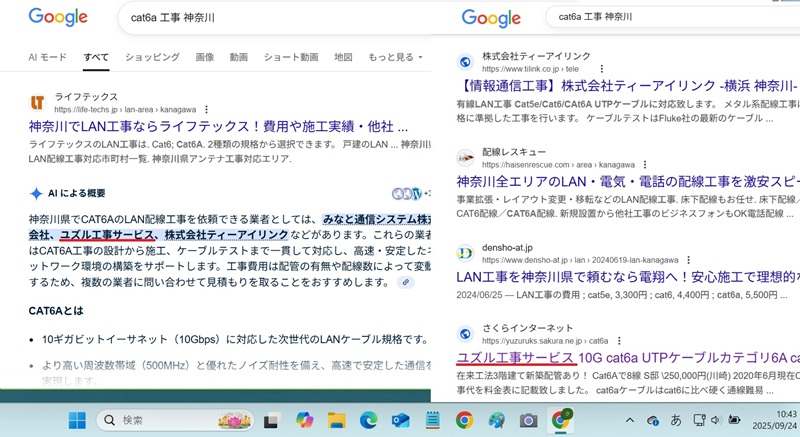Show hidden tray icons chevron
Screen dimensions: 800x437
coord(630,420)
